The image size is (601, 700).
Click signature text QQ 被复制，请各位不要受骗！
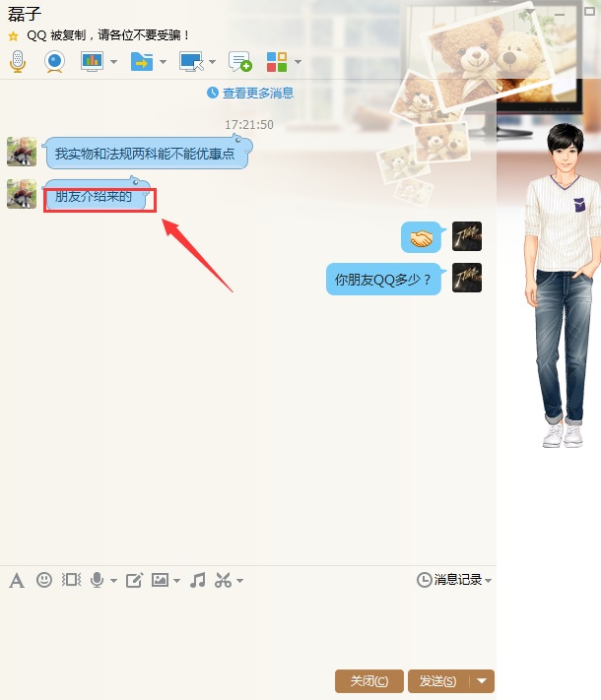pyautogui.click(x=107, y=35)
